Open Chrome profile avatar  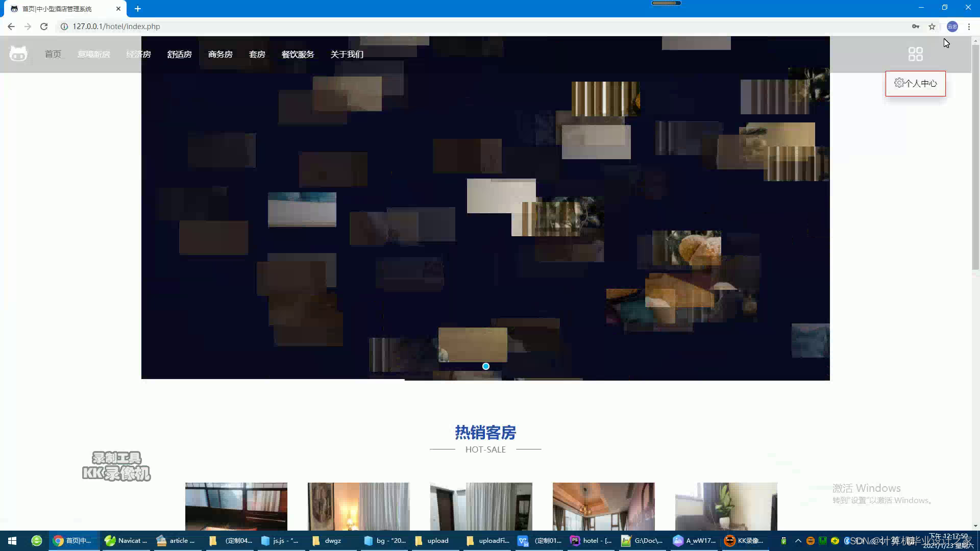(952, 27)
